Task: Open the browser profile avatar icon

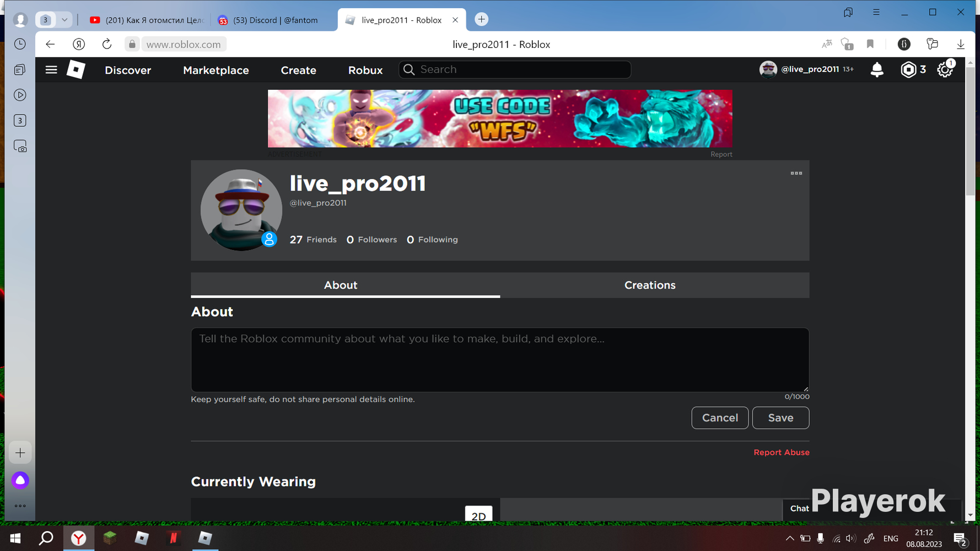Action: point(20,20)
